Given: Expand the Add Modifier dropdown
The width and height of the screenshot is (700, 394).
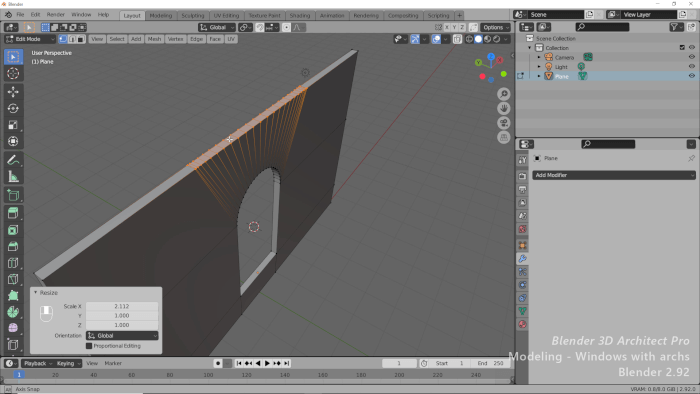Looking at the screenshot, I should pos(614,175).
